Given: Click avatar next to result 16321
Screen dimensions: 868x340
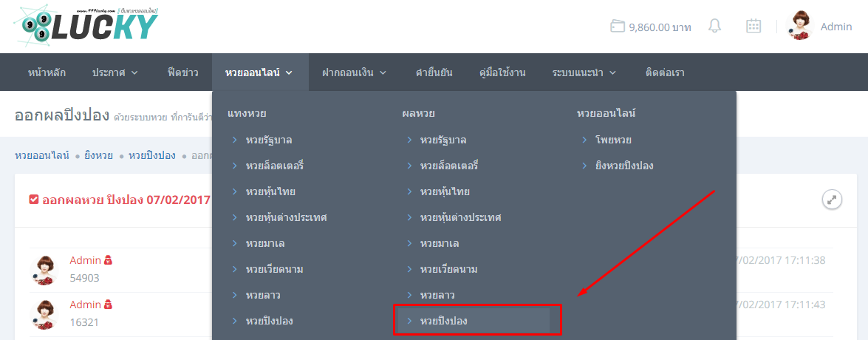Looking at the screenshot, I should 46,313.
